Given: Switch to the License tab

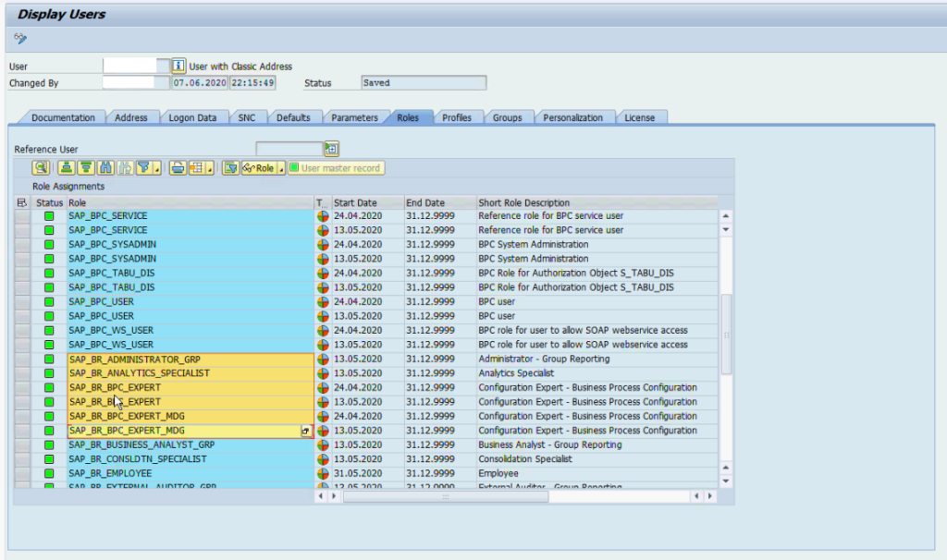Looking at the screenshot, I should tap(640, 117).
